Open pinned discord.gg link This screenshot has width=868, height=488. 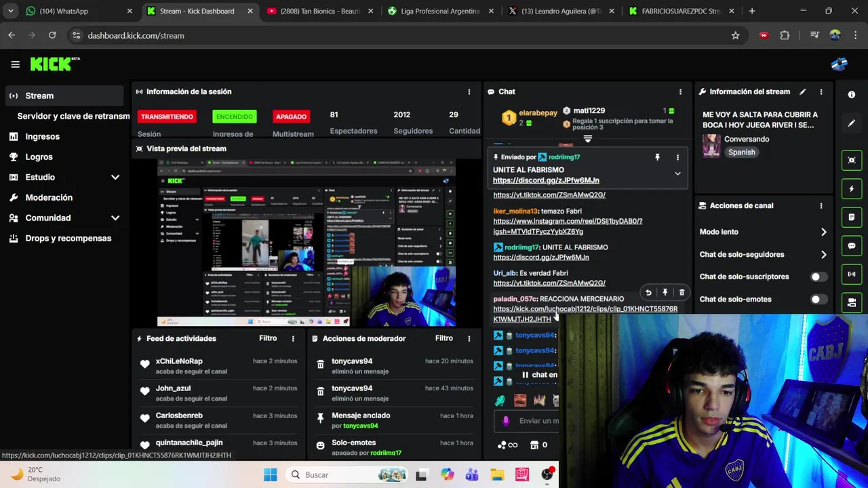pos(546,180)
